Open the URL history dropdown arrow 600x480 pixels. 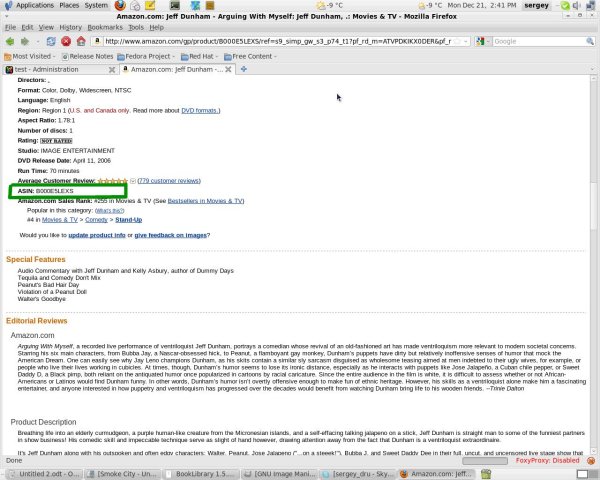point(466,41)
